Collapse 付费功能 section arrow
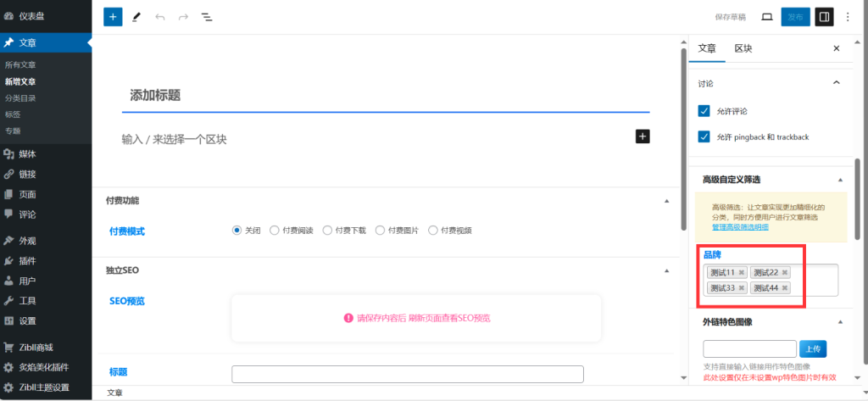This screenshot has height=401, width=868. [666, 200]
